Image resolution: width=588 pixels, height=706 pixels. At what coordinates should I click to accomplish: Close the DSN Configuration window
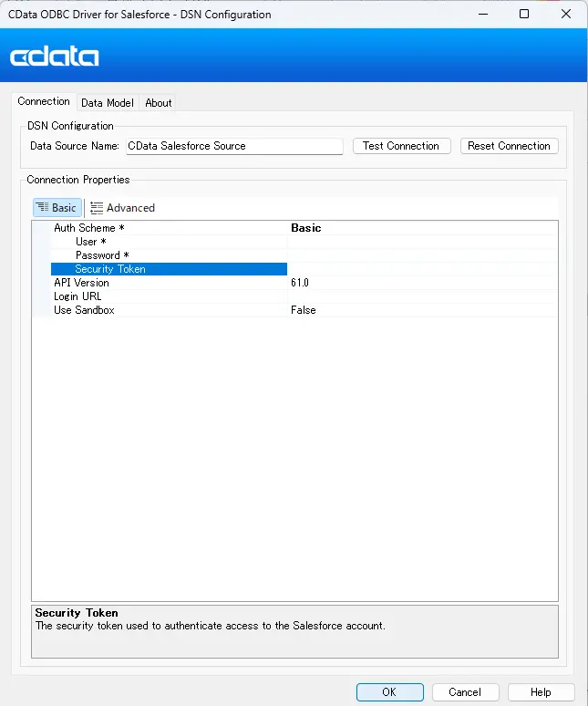pyautogui.click(x=566, y=15)
